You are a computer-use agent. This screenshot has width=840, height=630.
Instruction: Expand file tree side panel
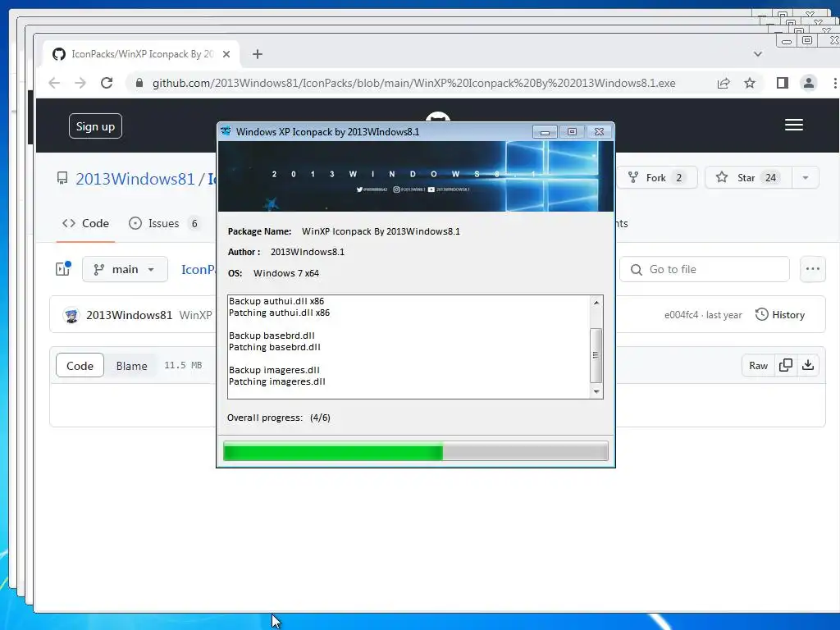click(63, 269)
